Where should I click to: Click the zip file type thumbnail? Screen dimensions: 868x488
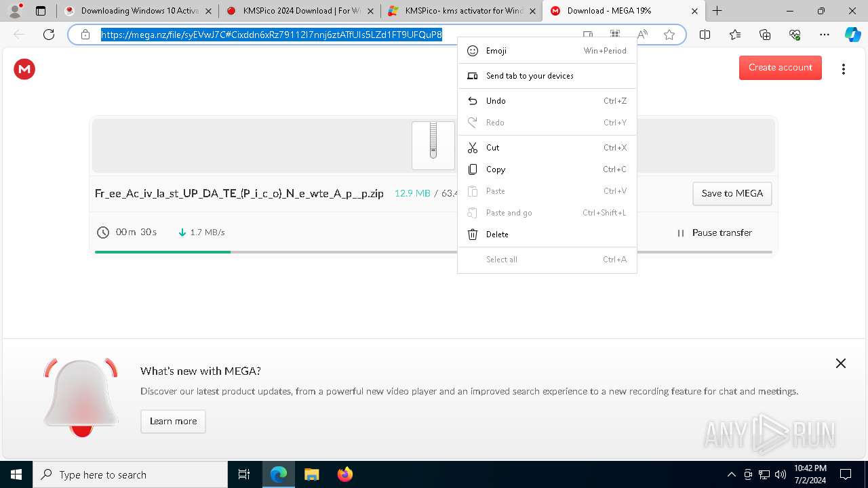point(433,145)
